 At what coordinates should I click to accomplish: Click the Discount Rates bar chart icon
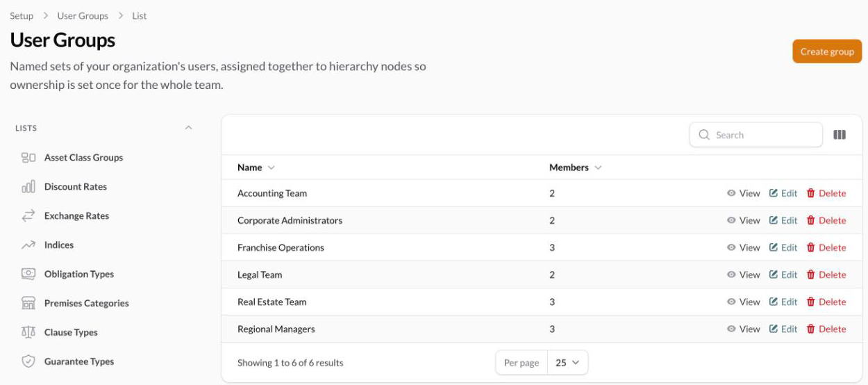(28, 187)
